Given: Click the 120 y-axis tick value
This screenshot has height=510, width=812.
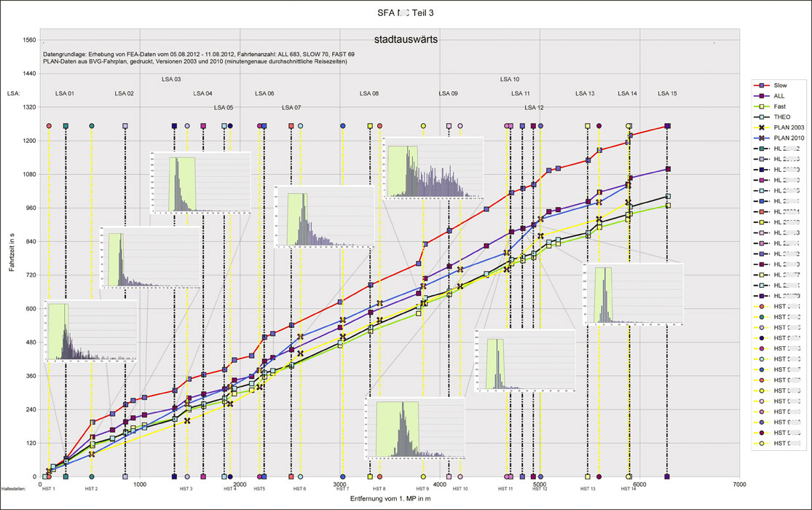Looking at the screenshot, I should (x=31, y=443).
